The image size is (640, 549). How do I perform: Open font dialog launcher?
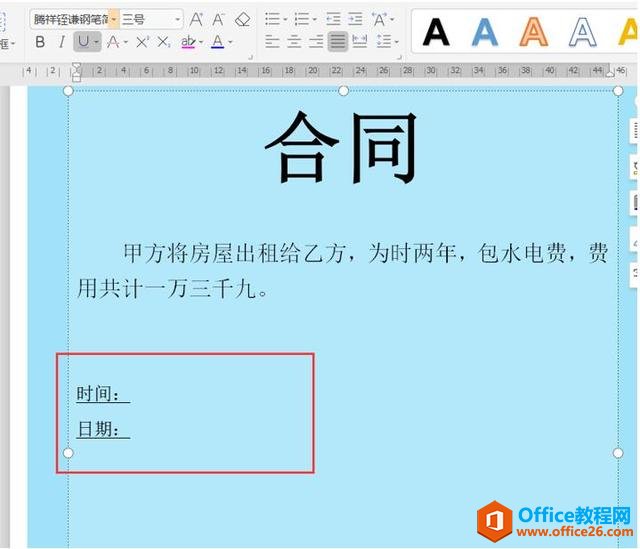[x=251, y=57]
